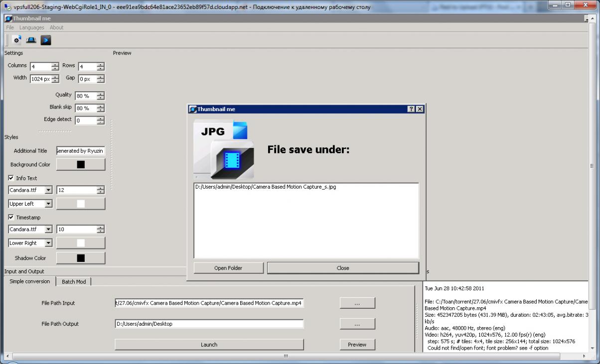Open the Info Text font Candara.ttf dropdown

48,190
